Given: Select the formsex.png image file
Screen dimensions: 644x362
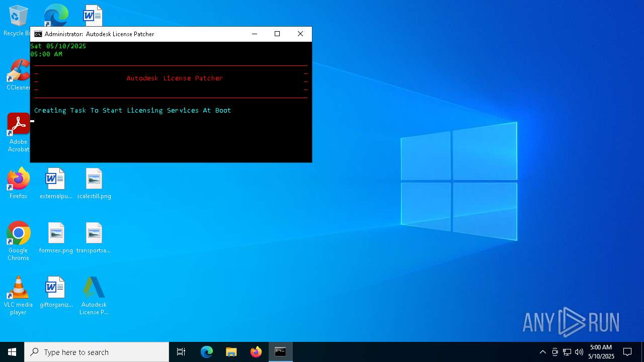Looking at the screenshot, I should pyautogui.click(x=56, y=238).
